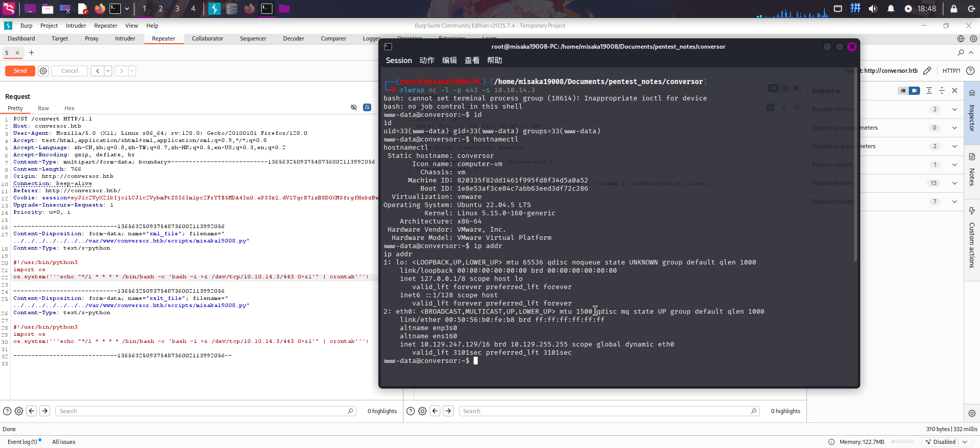Open Repeater send options gear
This screenshot has width=980, height=448.
44,71
